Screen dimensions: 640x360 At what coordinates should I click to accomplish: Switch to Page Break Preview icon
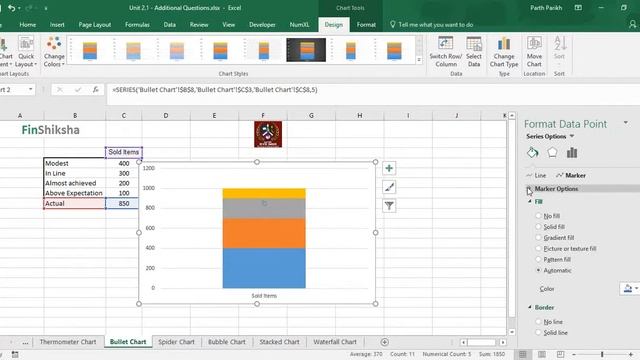point(560,354)
